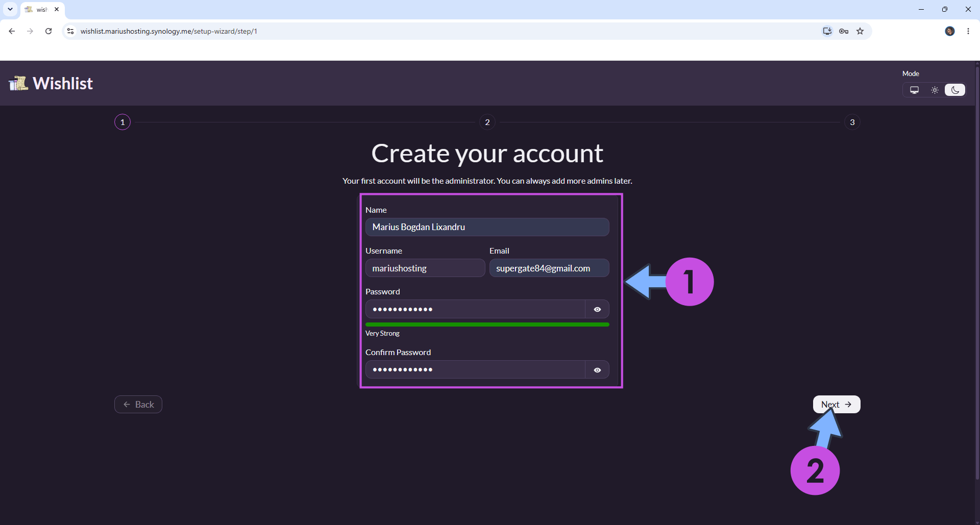The height and width of the screenshot is (525, 980).
Task: Show the Password field's hidden text
Action: pyautogui.click(x=597, y=309)
